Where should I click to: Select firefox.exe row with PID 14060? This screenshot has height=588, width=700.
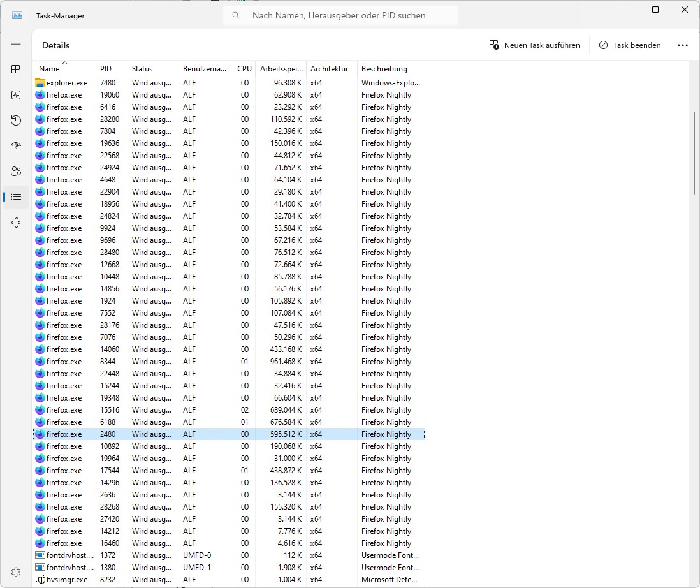[x=229, y=349]
